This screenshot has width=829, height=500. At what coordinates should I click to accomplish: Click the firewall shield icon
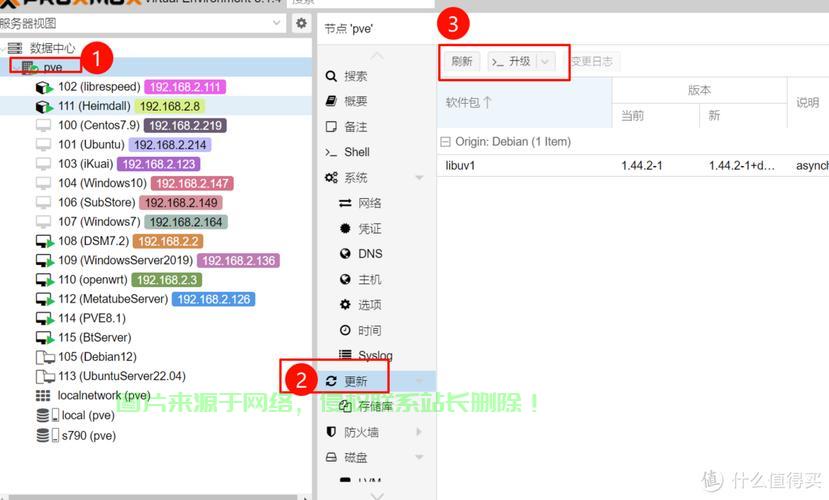pyautogui.click(x=332, y=432)
